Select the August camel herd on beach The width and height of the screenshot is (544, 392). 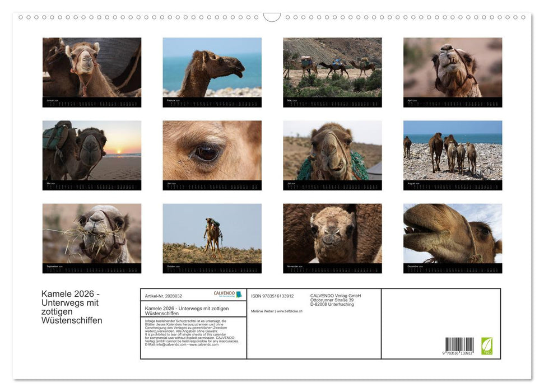pyautogui.click(x=452, y=151)
